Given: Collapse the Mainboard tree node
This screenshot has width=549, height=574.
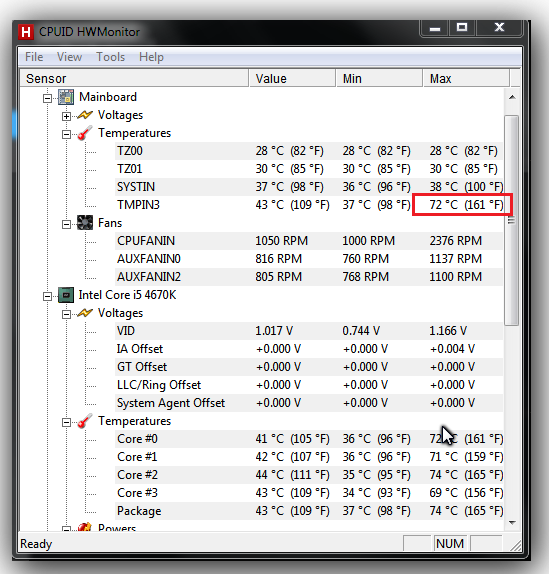Looking at the screenshot, I should (47, 98).
